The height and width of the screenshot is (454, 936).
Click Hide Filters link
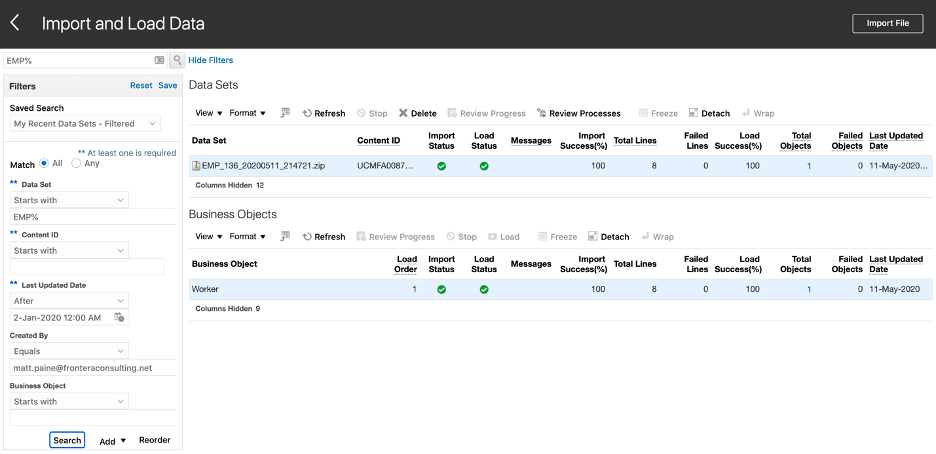coord(211,60)
